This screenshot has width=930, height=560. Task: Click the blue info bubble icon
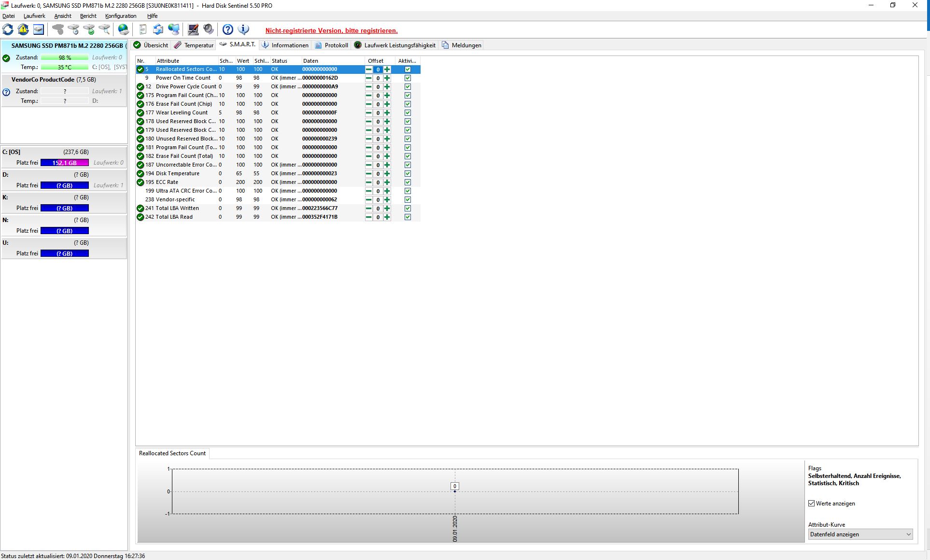click(x=243, y=30)
